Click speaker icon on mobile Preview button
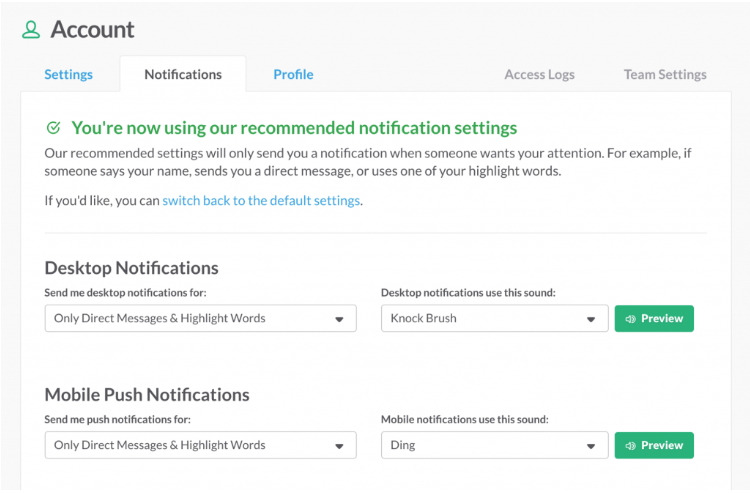Screen dimensions: 750x493 pos(630,445)
